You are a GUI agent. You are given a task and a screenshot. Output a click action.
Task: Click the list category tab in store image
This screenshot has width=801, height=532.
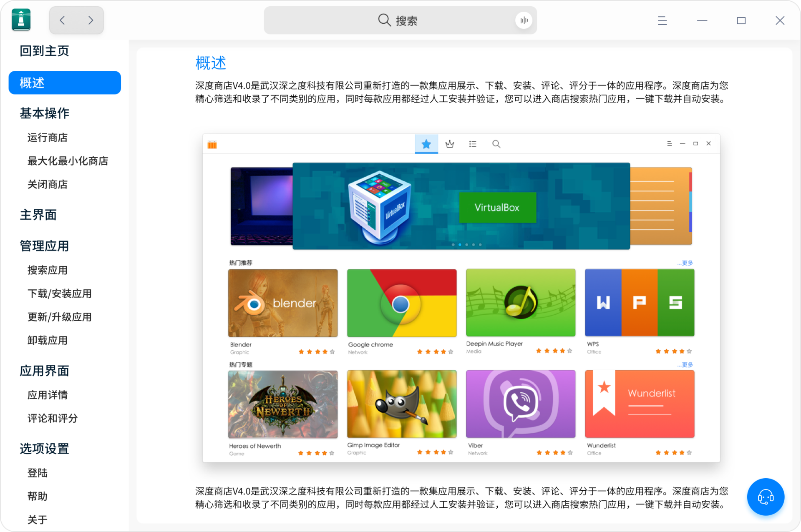(x=473, y=144)
